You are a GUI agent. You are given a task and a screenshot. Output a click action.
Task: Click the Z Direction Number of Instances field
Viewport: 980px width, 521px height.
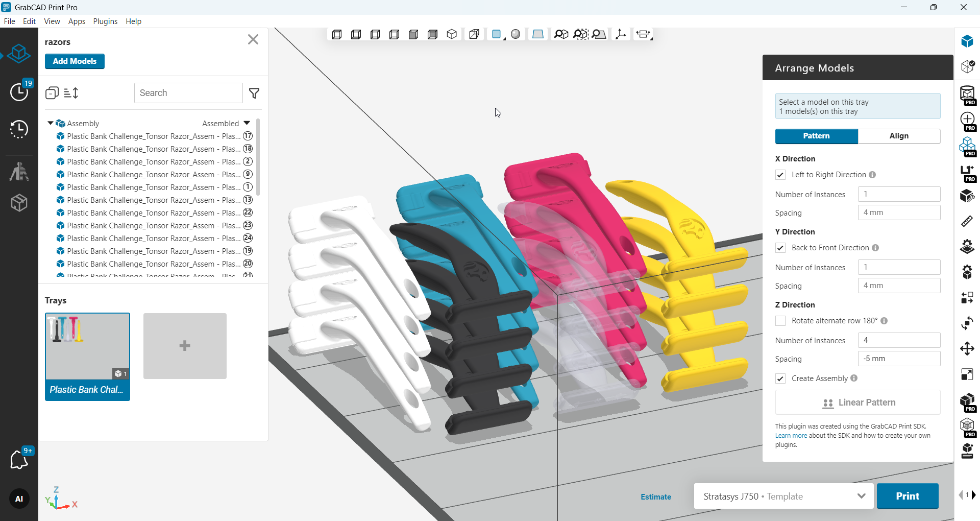pos(899,340)
